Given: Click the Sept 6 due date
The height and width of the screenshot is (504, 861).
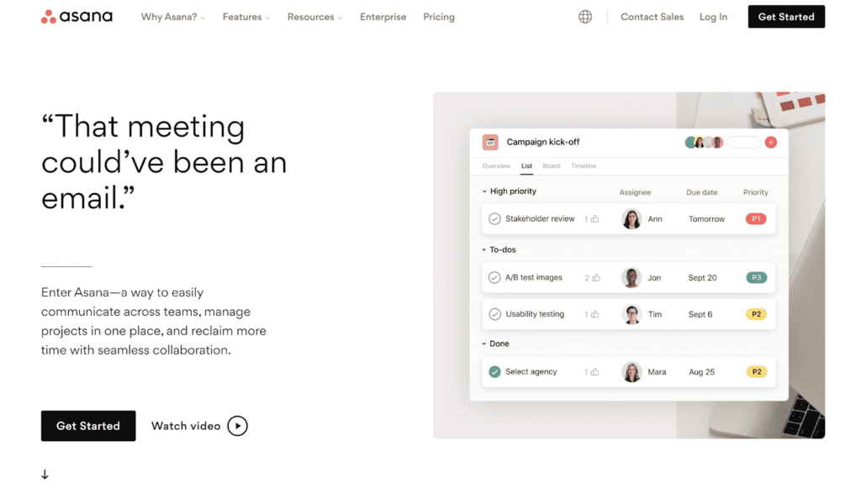Looking at the screenshot, I should 700,315.
